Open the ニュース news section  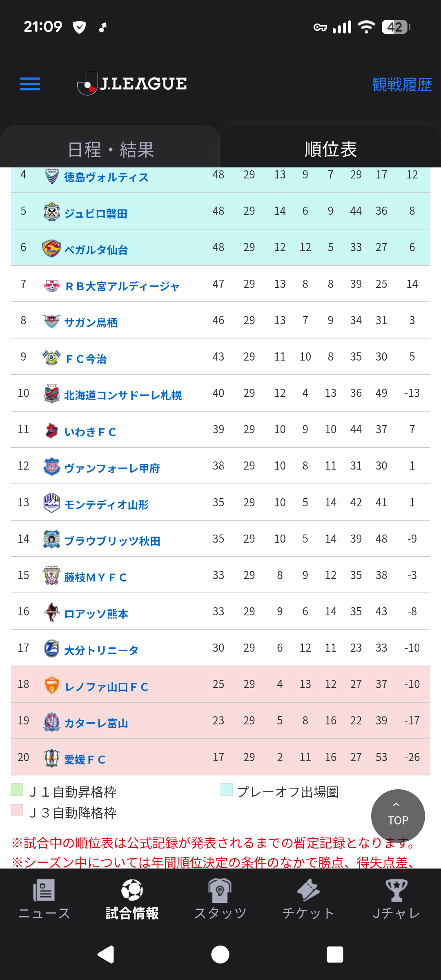(44, 899)
